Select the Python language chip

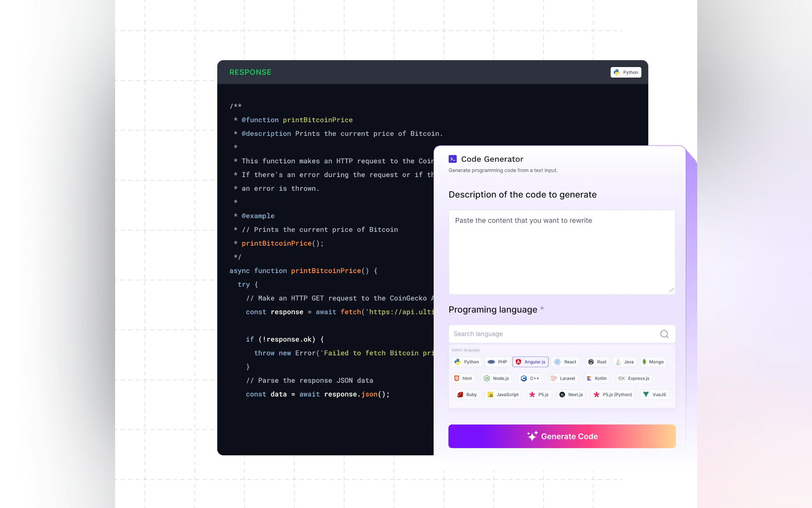[467, 362]
